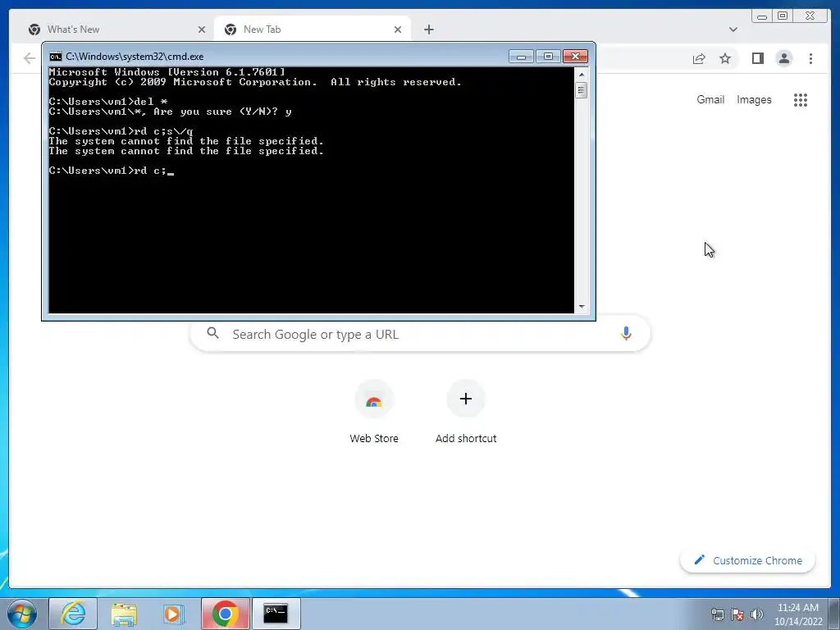The height and width of the screenshot is (630, 840).
Task: Open Google apps grid
Action: tap(801, 99)
